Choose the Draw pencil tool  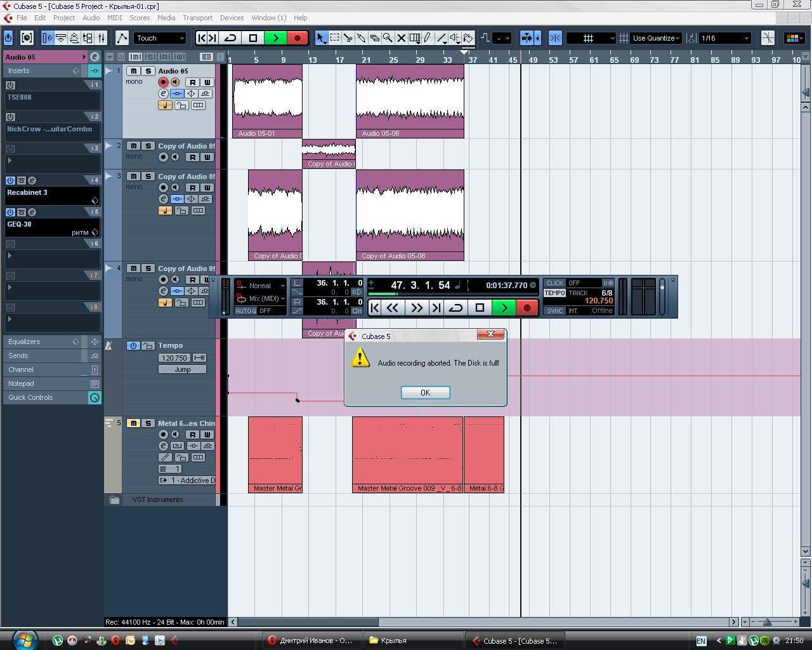click(428, 38)
